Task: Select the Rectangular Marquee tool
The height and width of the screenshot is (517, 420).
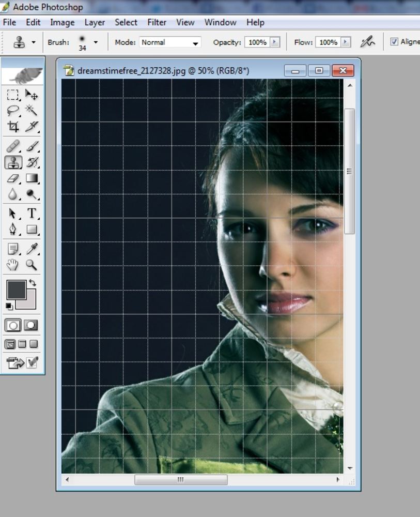Action: tap(13, 95)
